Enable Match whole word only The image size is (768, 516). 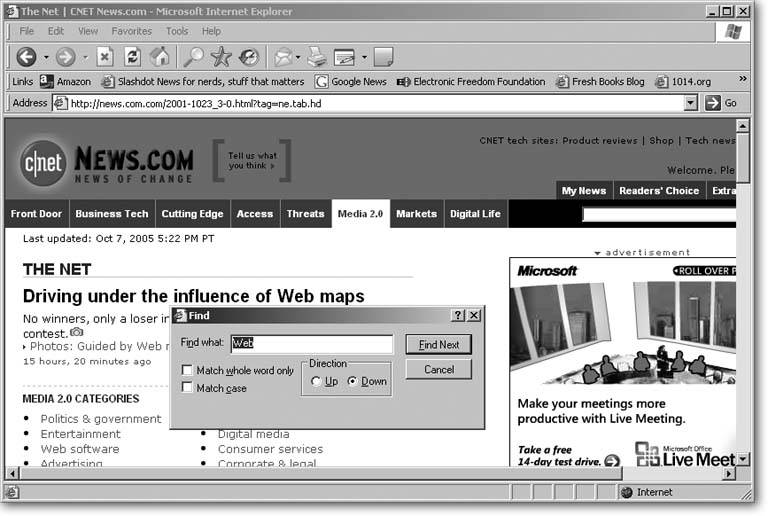tap(187, 370)
